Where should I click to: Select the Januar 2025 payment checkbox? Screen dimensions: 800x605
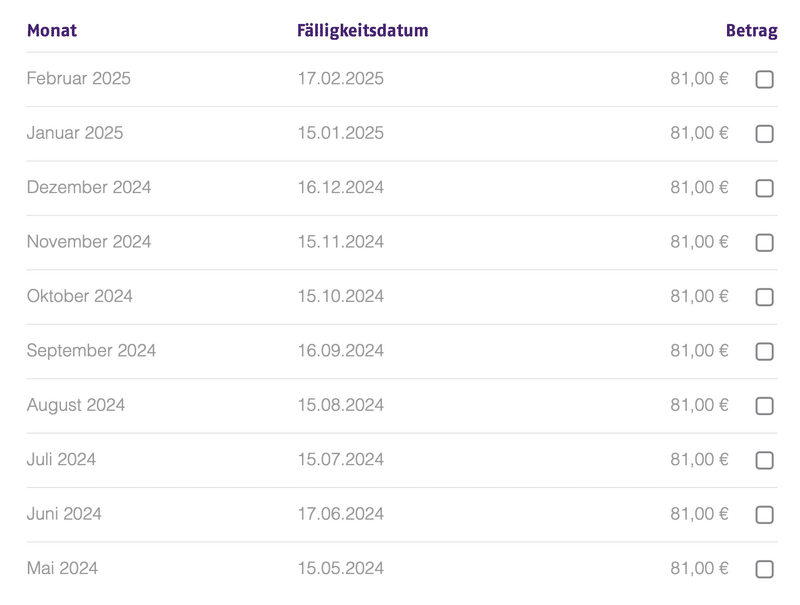[x=764, y=134]
